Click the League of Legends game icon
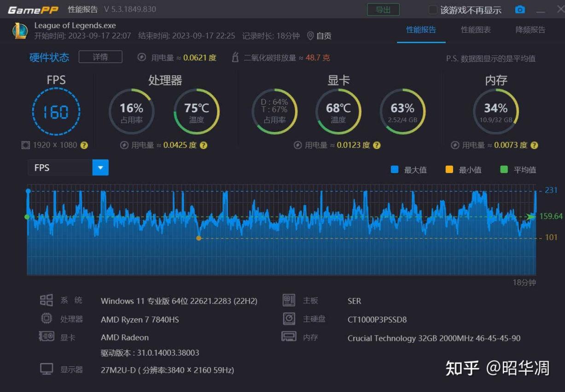Screen dimensions: 565x392 20,30
